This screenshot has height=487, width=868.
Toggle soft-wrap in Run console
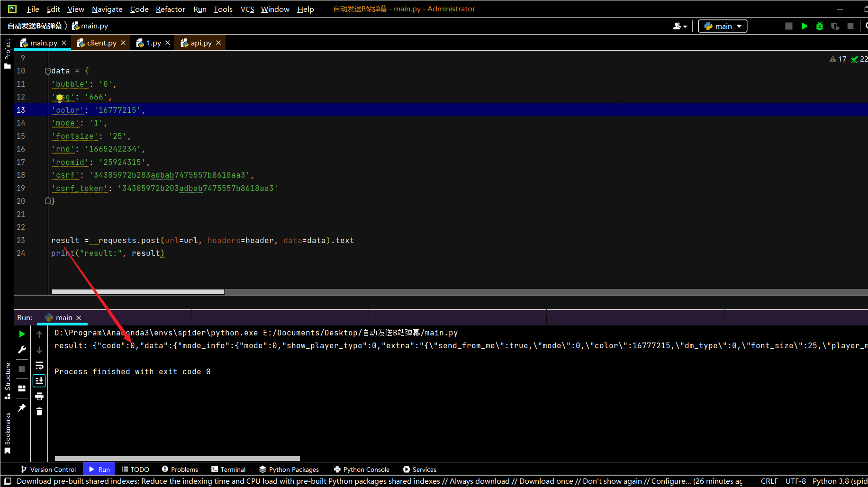39,365
